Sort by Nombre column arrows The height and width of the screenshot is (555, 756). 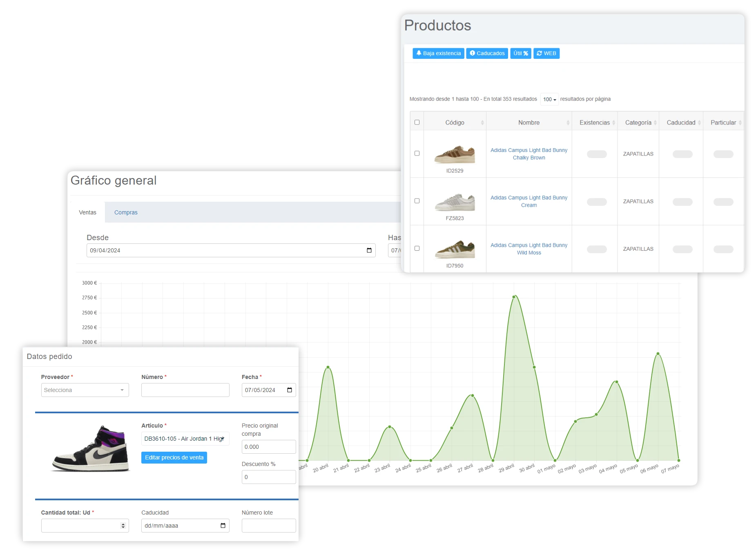pos(568,123)
